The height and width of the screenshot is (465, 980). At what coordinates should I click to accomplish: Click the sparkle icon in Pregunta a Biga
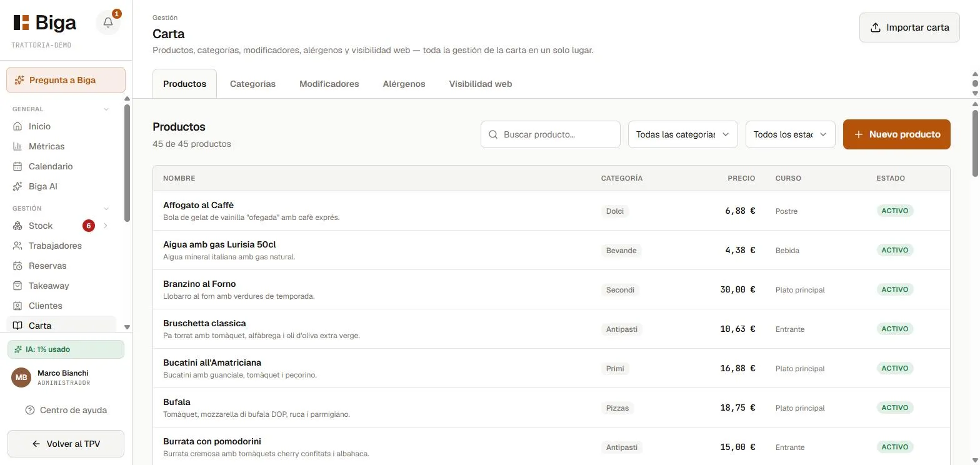point(19,80)
